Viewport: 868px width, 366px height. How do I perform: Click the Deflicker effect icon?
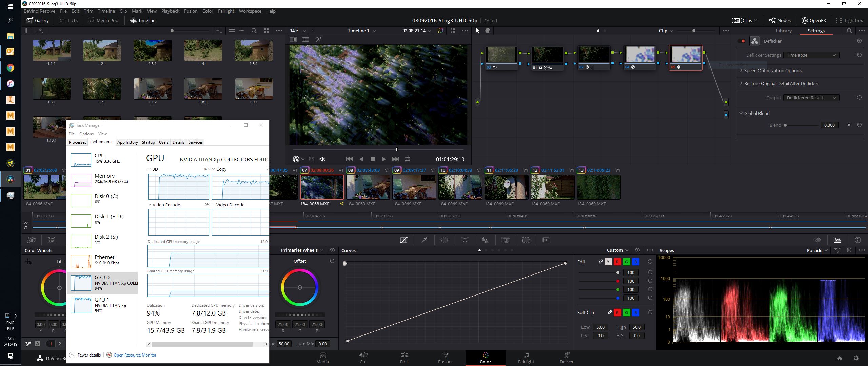pyautogui.click(x=755, y=41)
